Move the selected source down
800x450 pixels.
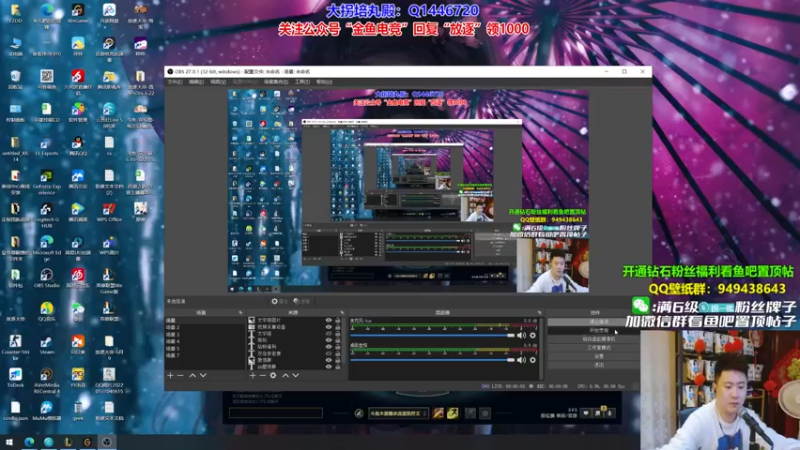[295, 376]
